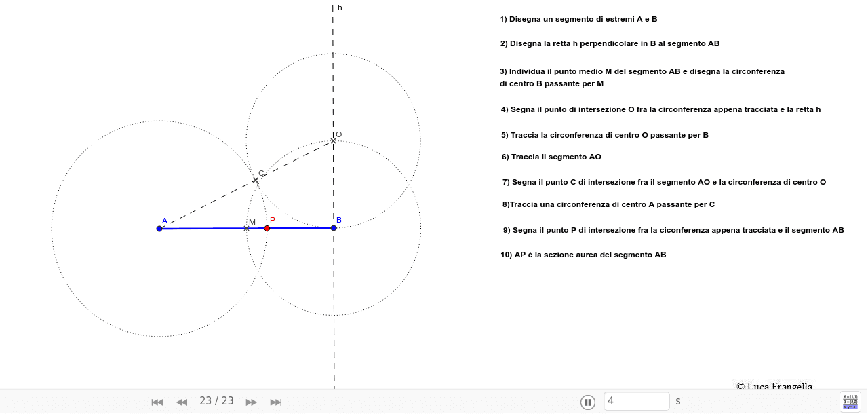Click instruction '1) Disegna un segmento di estremi A e B'
Viewport: 868px width, 414px height.
(578, 19)
